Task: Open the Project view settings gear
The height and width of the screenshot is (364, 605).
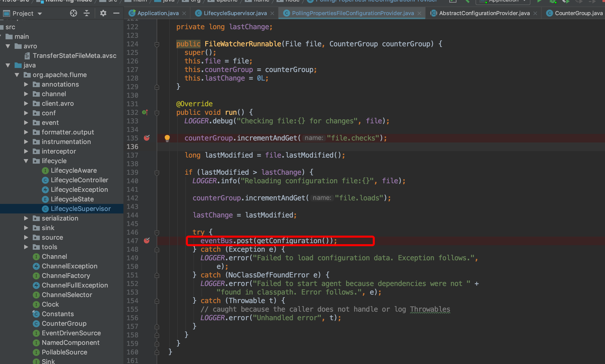Action: (x=103, y=13)
